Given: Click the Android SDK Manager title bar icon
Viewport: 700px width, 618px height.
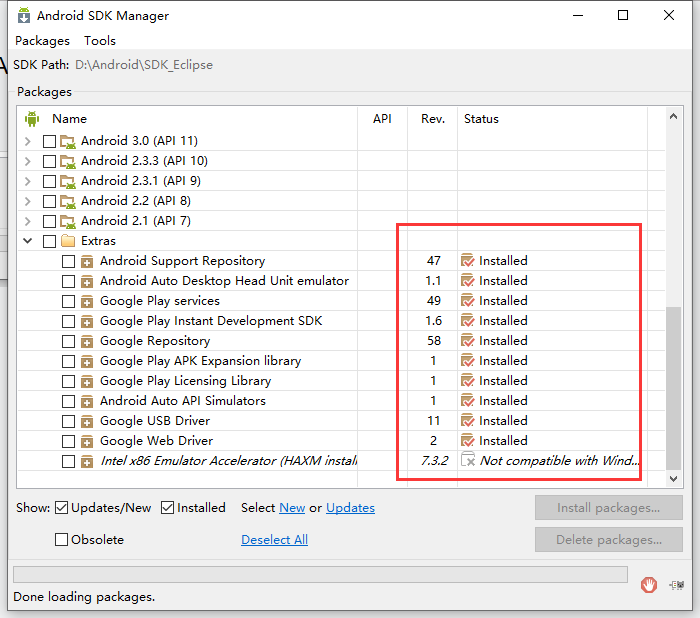Looking at the screenshot, I should click(x=24, y=15).
